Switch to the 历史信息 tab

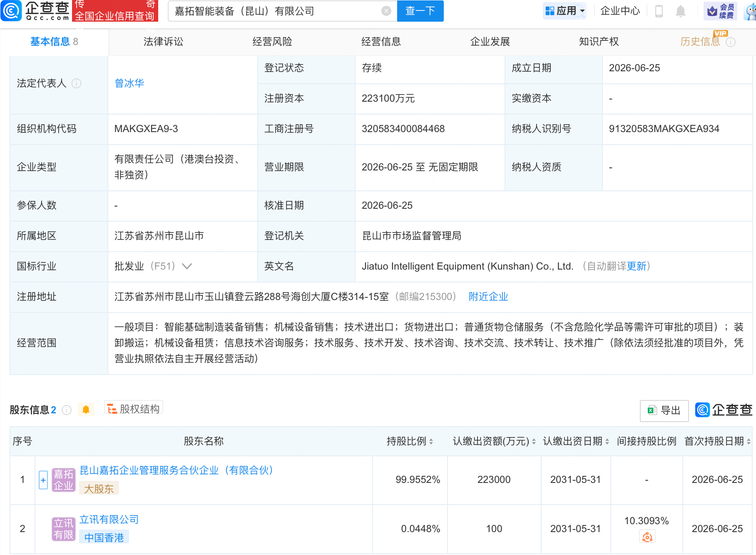coord(700,42)
